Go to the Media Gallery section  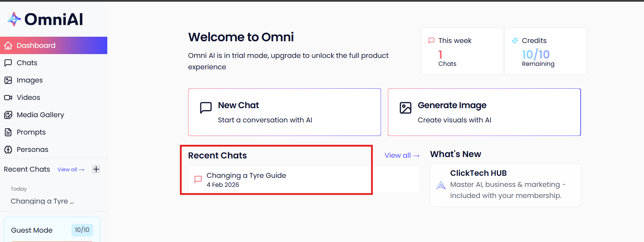(40, 115)
